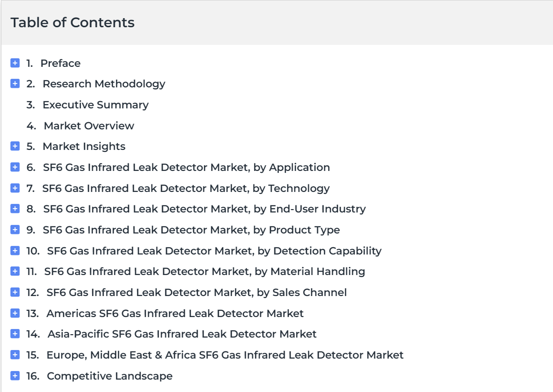Click plus icon beside by Sales Channel
Image resolution: width=553 pixels, height=392 pixels.
click(15, 292)
